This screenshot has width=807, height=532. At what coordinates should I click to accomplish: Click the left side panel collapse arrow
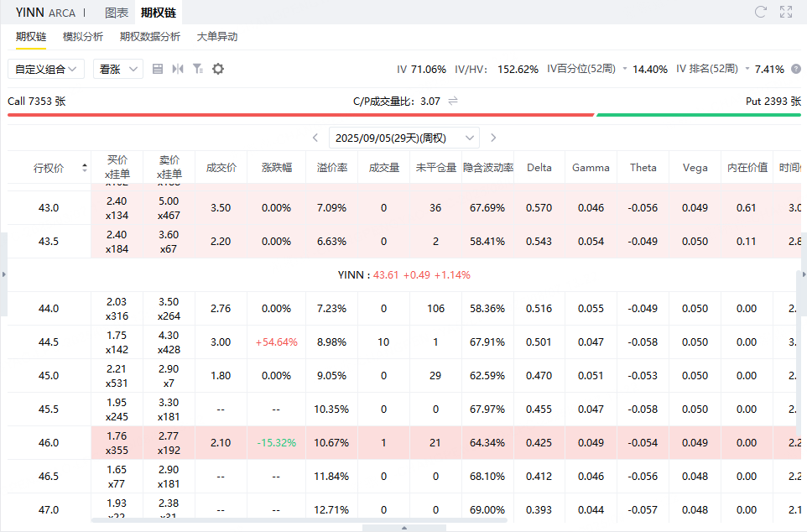(3, 274)
